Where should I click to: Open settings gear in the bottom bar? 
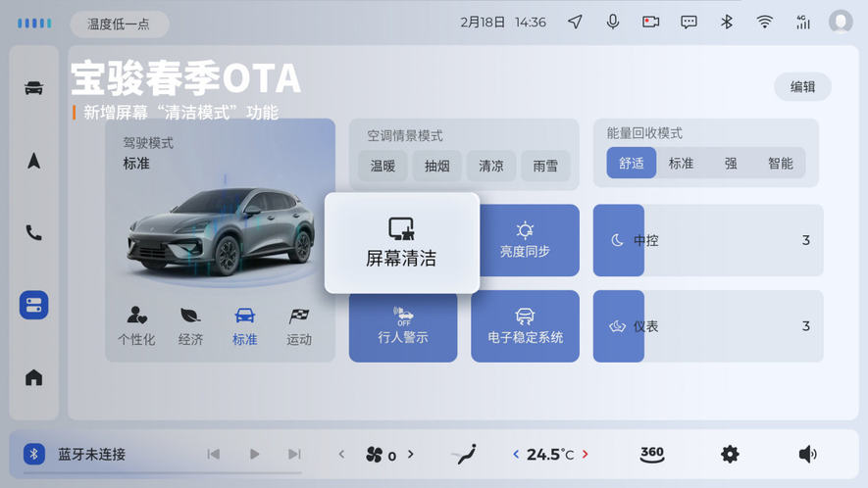point(730,454)
